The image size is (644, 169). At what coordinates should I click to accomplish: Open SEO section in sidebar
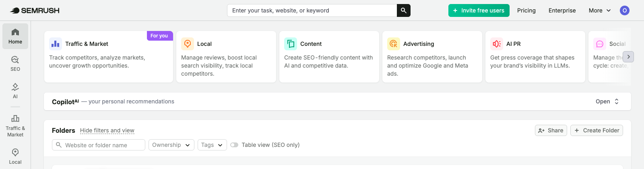tap(15, 64)
